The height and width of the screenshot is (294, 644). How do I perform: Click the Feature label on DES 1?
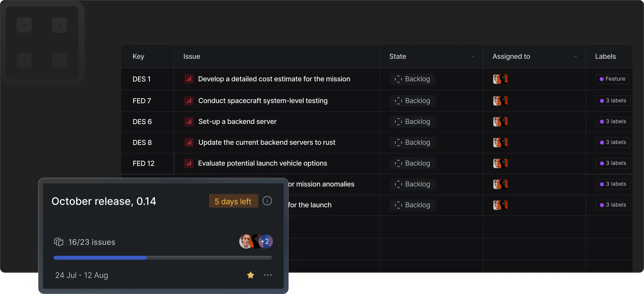coord(612,79)
